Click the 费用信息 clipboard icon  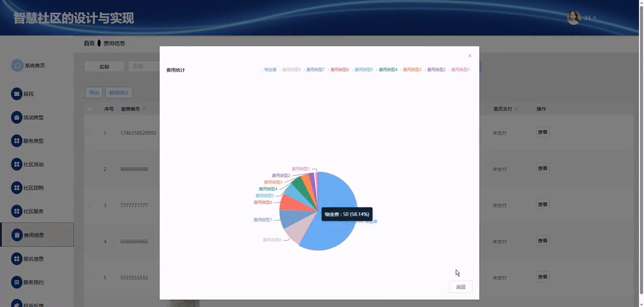pos(17,235)
